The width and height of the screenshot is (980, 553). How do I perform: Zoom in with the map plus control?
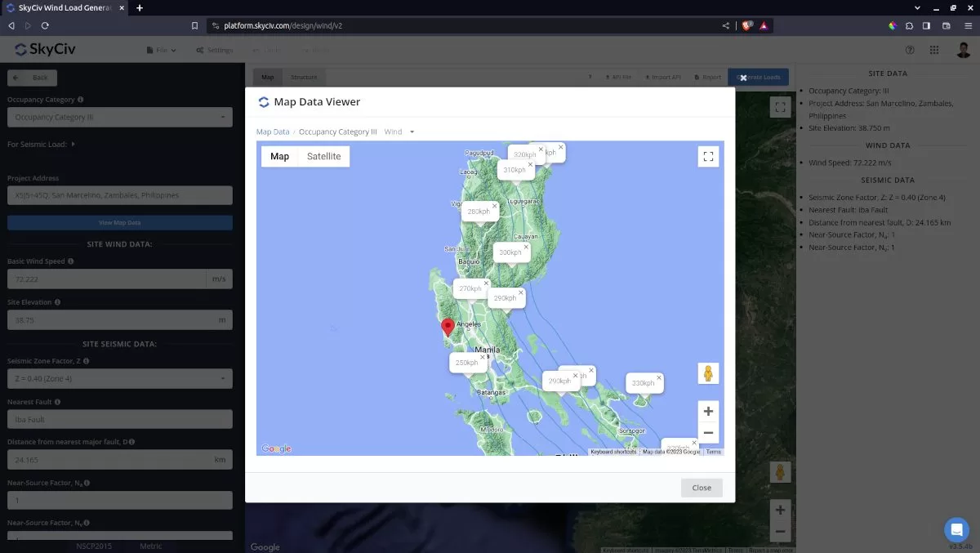pos(708,411)
